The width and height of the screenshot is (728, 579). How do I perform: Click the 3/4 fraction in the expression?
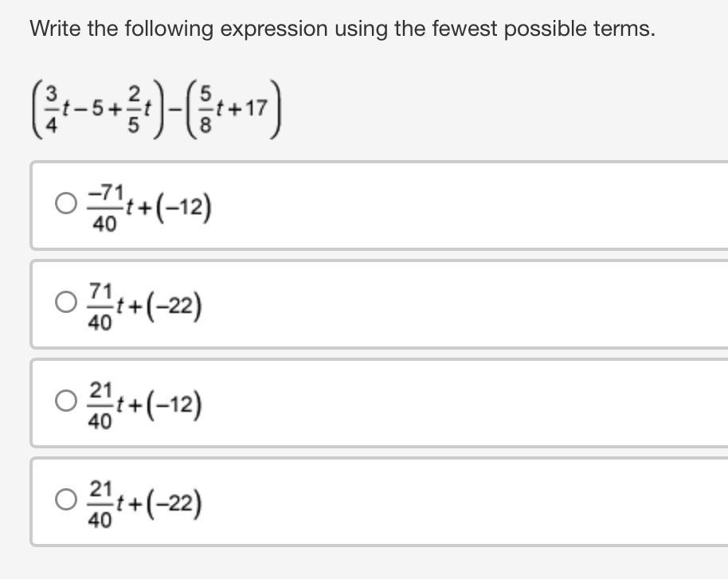click(51, 109)
